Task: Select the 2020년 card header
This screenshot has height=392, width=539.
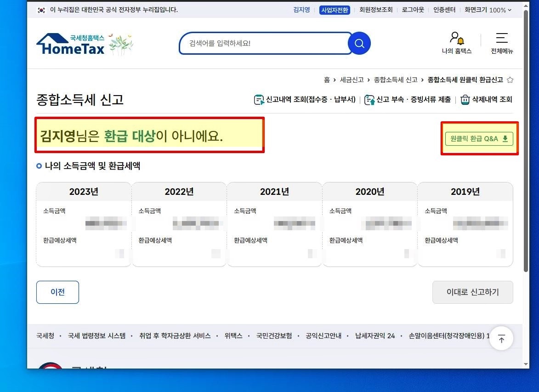Action: [x=370, y=192]
